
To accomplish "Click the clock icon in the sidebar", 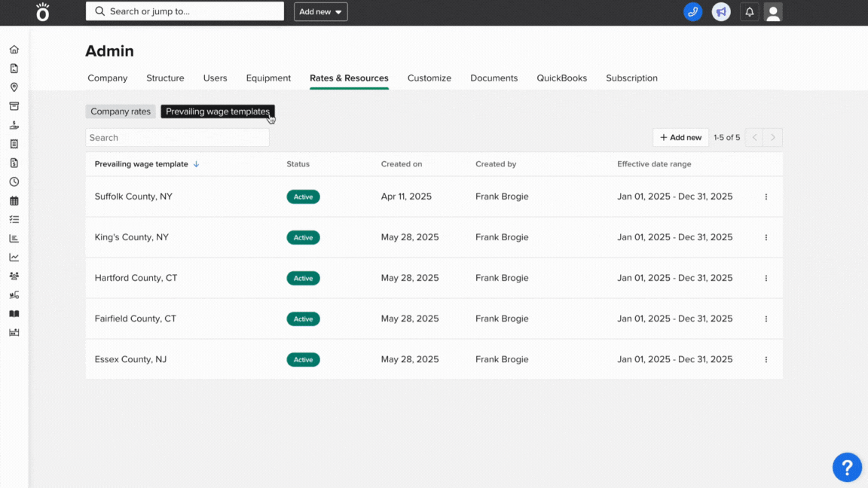I will [14, 181].
